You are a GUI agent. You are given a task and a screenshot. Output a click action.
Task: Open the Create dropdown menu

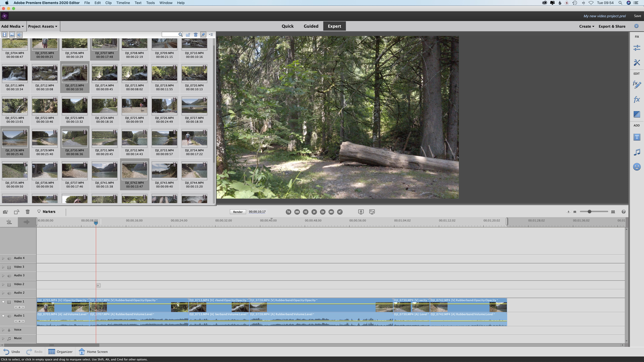click(586, 26)
